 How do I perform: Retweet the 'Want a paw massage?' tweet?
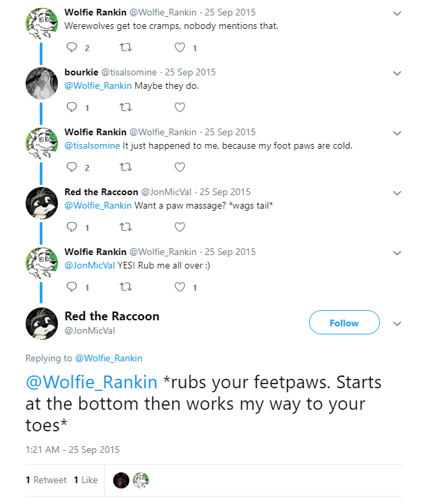(x=125, y=227)
